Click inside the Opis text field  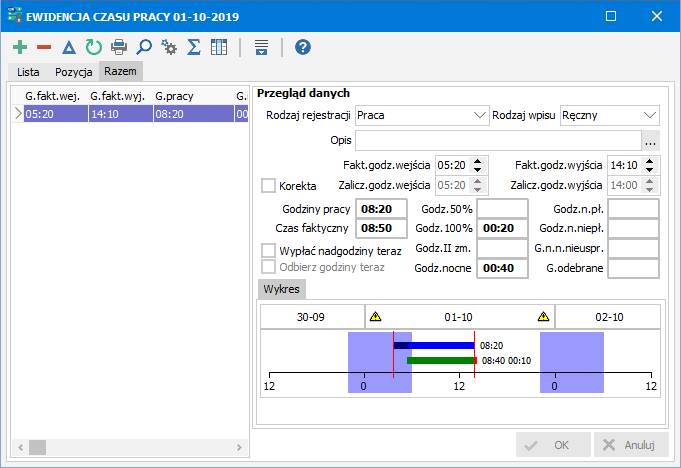tap(497, 140)
